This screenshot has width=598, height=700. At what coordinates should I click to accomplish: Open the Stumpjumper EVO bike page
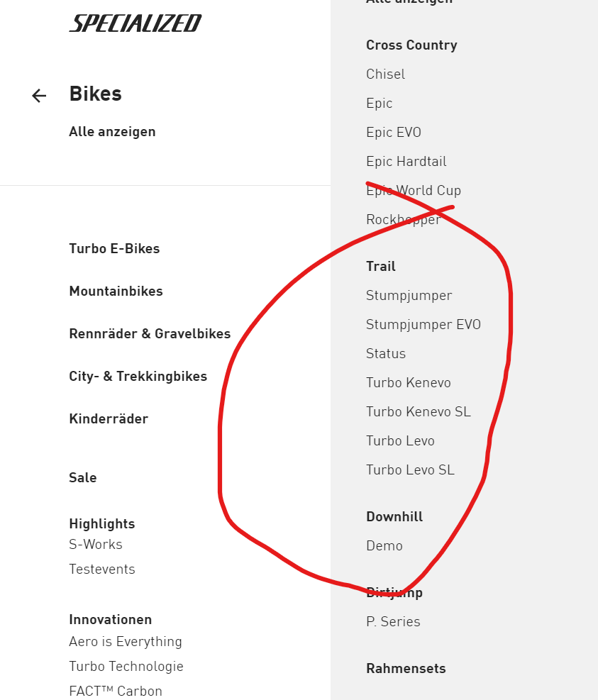[423, 325]
